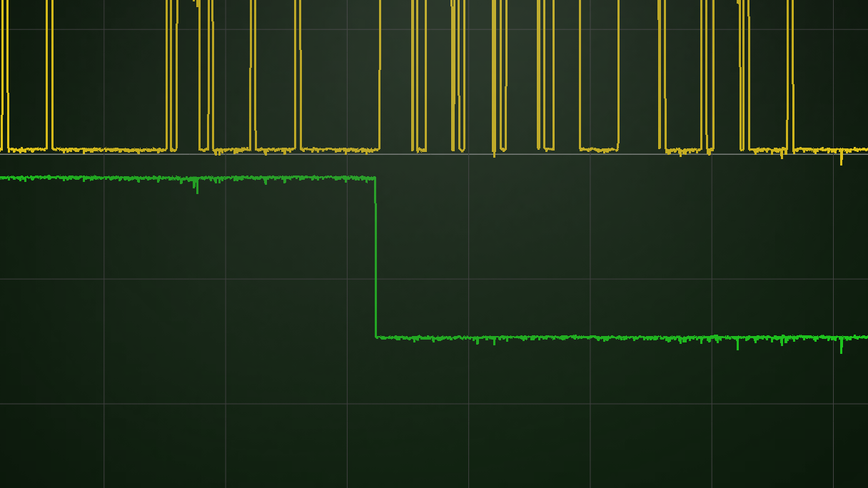Screen dimensions: 868x488
Task: Click the bottom-right grid line intersection
Action: point(833,404)
